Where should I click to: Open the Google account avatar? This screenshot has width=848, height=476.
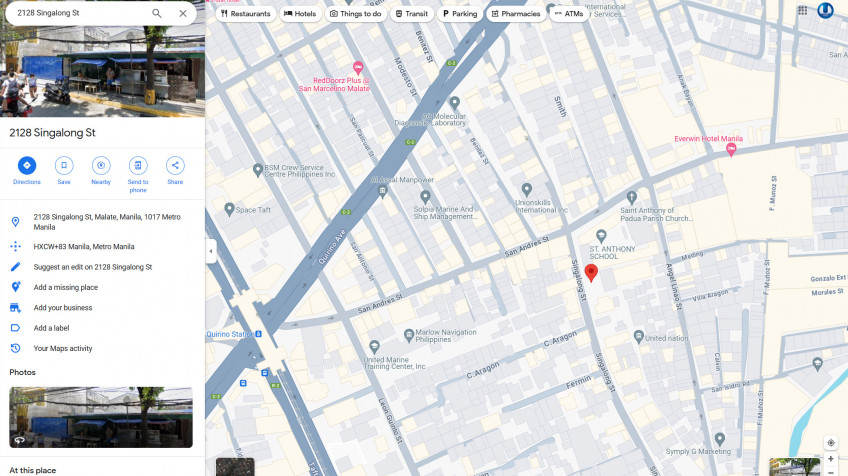click(x=825, y=10)
